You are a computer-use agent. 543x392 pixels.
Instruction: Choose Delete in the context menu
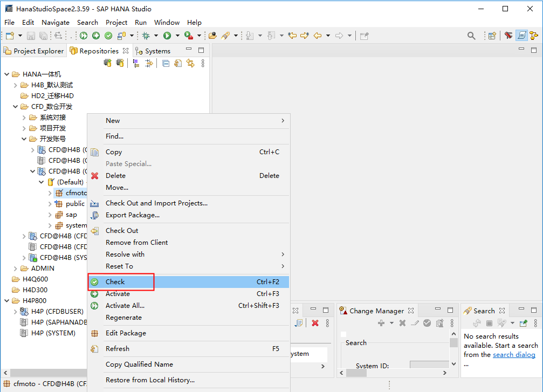[188, 176]
